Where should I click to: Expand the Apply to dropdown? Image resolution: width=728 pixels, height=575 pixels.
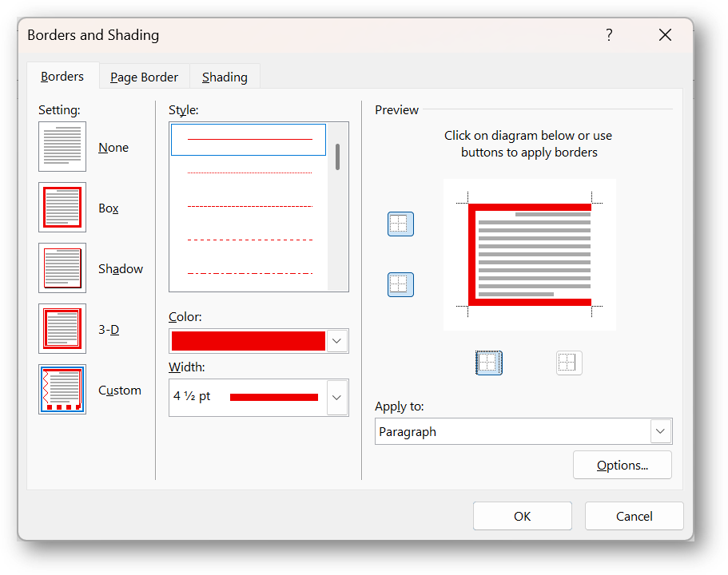pos(660,431)
